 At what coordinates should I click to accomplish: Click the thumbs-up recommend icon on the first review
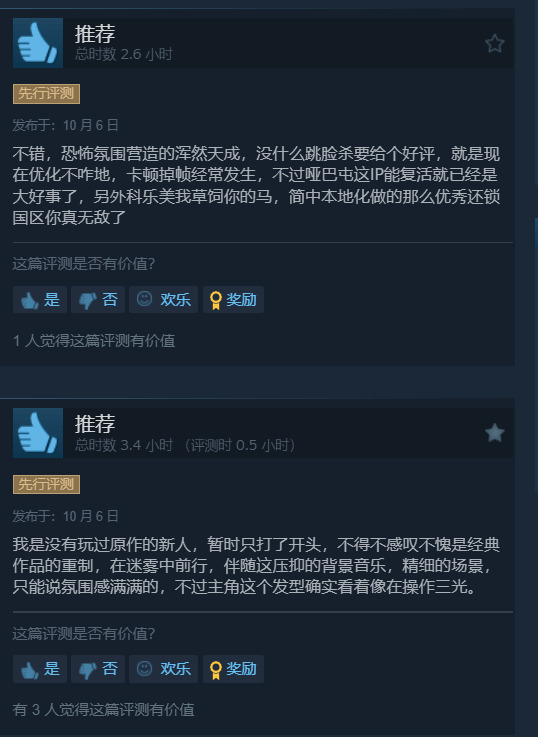click(x=38, y=43)
